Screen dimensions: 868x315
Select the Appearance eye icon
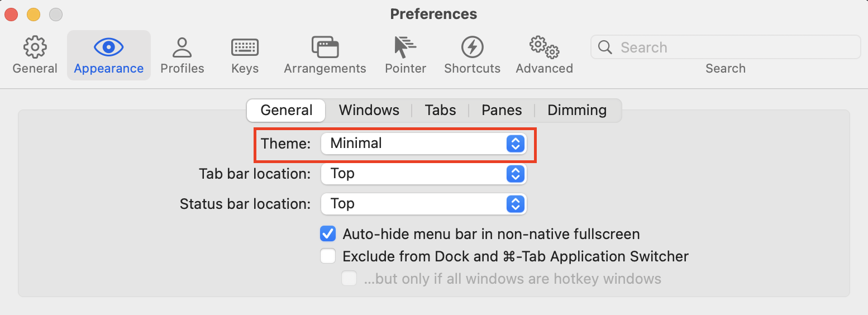click(108, 47)
